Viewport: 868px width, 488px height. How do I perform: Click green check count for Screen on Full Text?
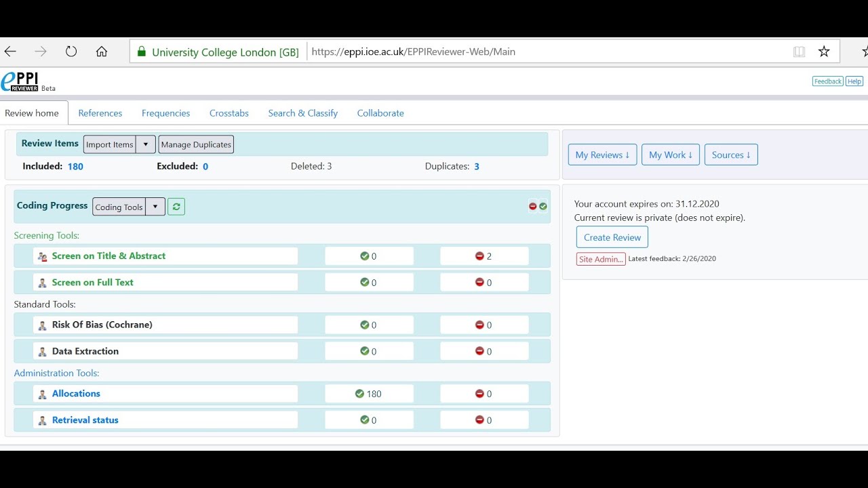[x=369, y=283]
